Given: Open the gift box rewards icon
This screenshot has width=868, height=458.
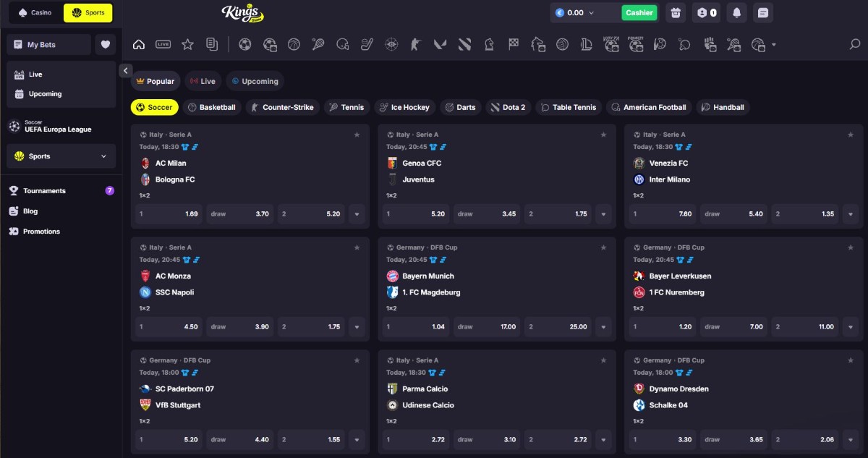Looking at the screenshot, I should coord(676,12).
